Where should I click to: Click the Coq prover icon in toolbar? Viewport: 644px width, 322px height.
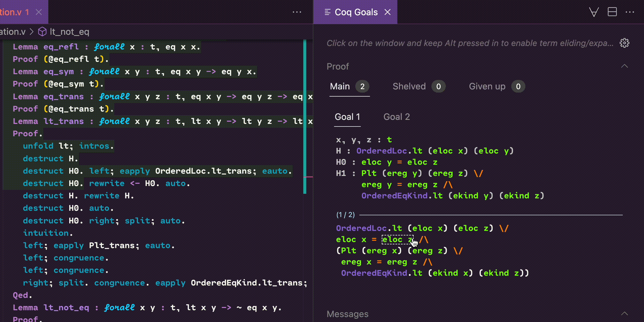(x=594, y=12)
